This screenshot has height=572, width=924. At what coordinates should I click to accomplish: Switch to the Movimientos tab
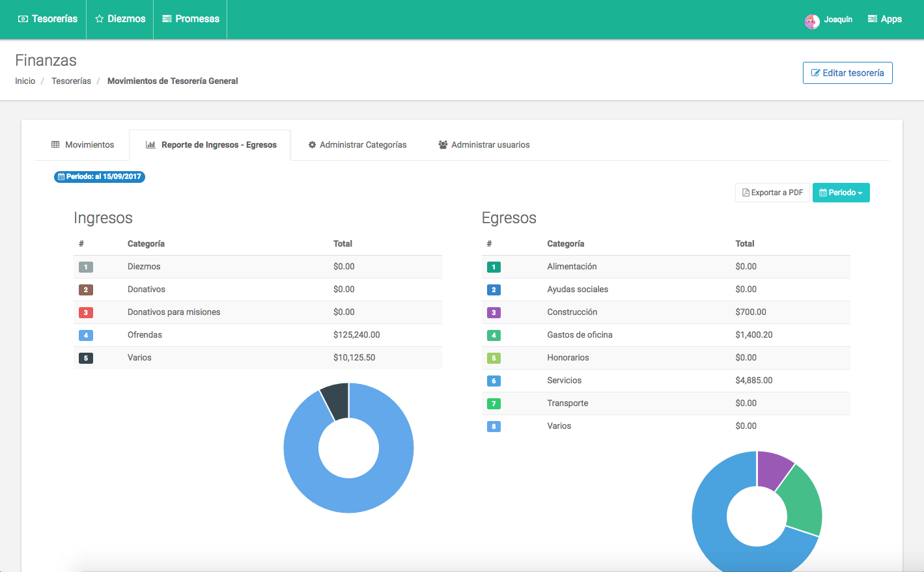point(82,144)
